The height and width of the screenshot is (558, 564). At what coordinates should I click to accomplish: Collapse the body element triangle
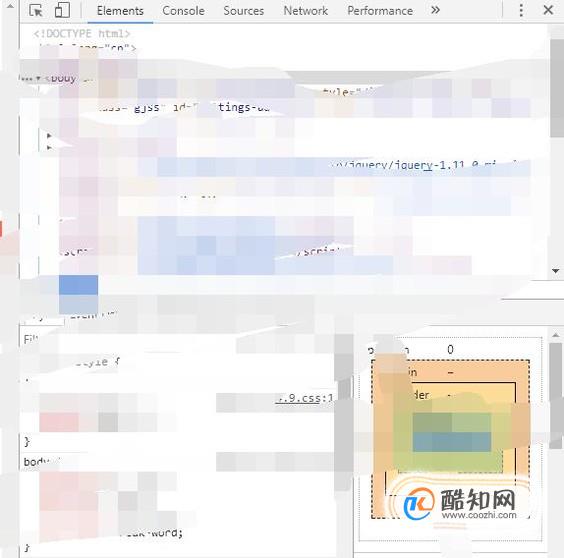click(x=38, y=78)
